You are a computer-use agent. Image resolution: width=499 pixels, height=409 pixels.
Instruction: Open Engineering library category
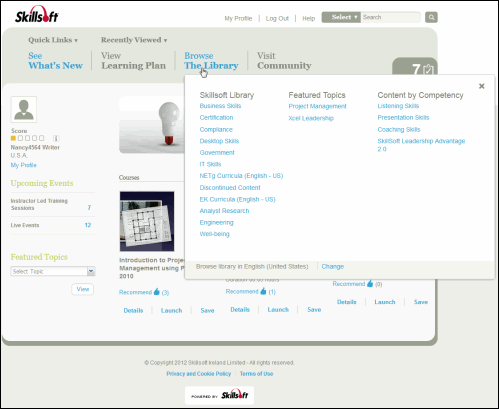click(x=216, y=222)
